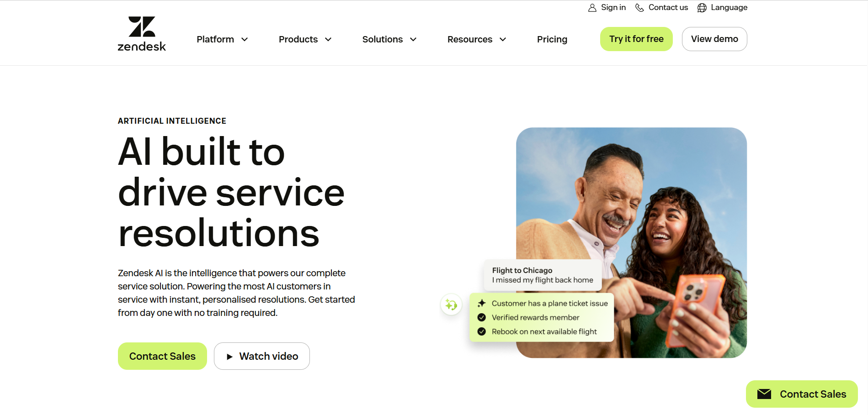Open the Language globe icon
The width and height of the screenshot is (868, 415).
pos(702,8)
